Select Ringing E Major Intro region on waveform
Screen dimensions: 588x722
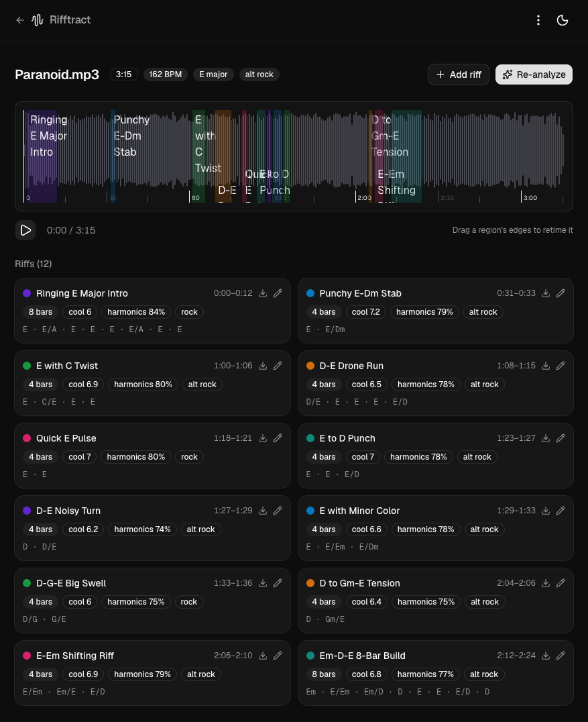[42, 156]
